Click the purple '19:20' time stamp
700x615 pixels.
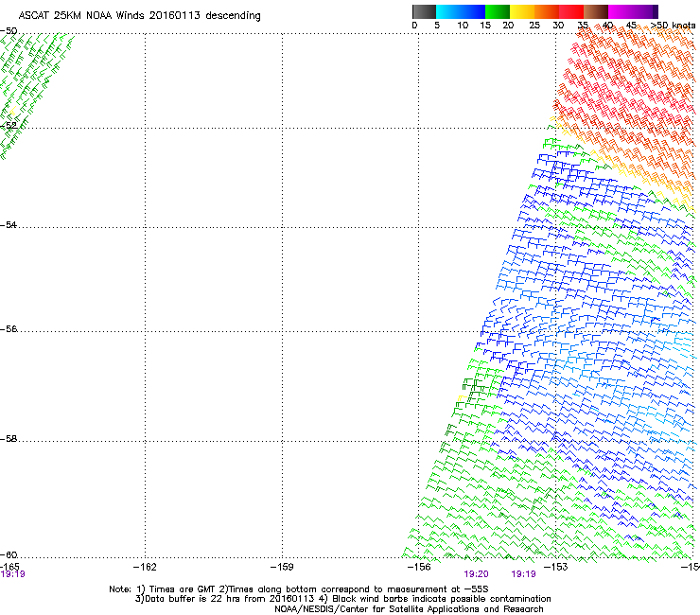(476, 574)
